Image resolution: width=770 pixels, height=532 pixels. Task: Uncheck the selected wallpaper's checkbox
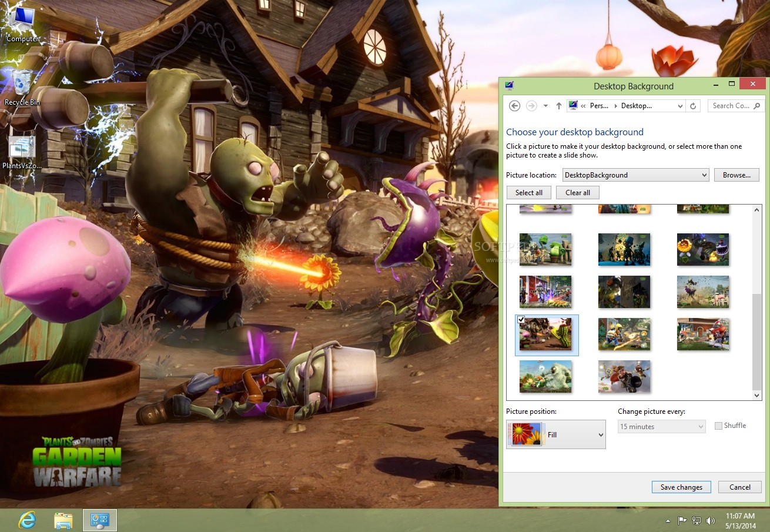click(x=521, y=320)
